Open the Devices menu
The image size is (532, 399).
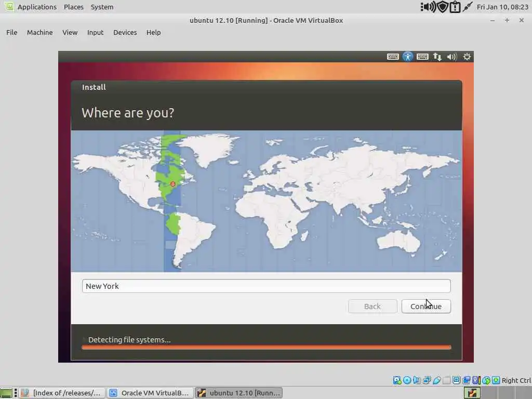tap(125, 33)
